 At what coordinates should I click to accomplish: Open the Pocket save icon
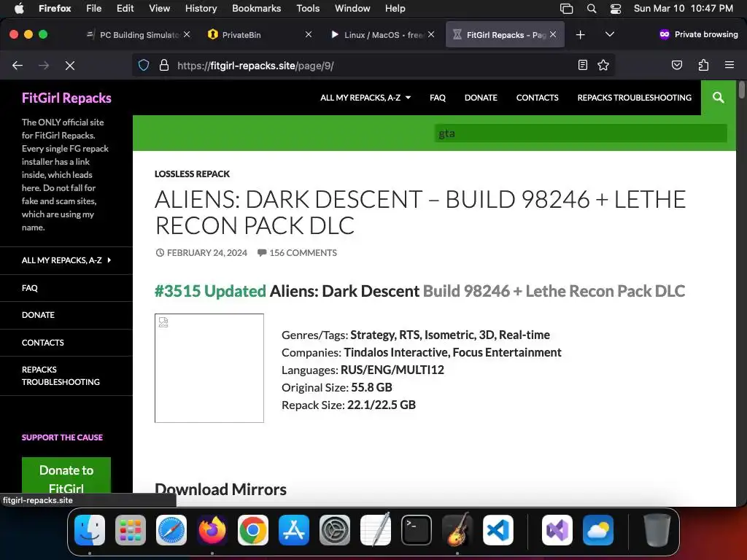pyautogui.click(x=676, y=65)
